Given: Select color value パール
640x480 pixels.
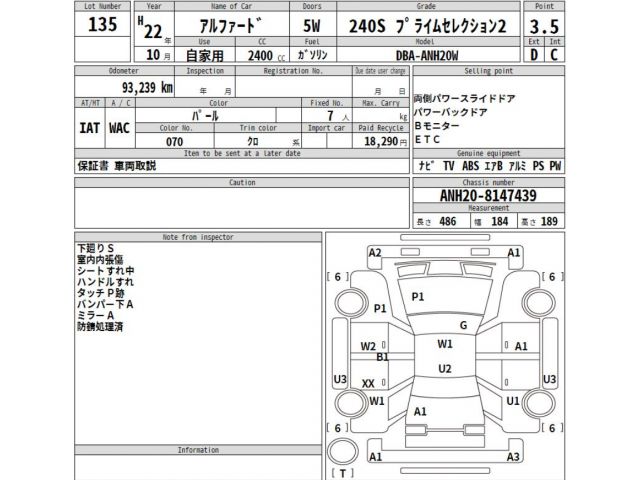Looking at the screenshot, I should 205,116.
